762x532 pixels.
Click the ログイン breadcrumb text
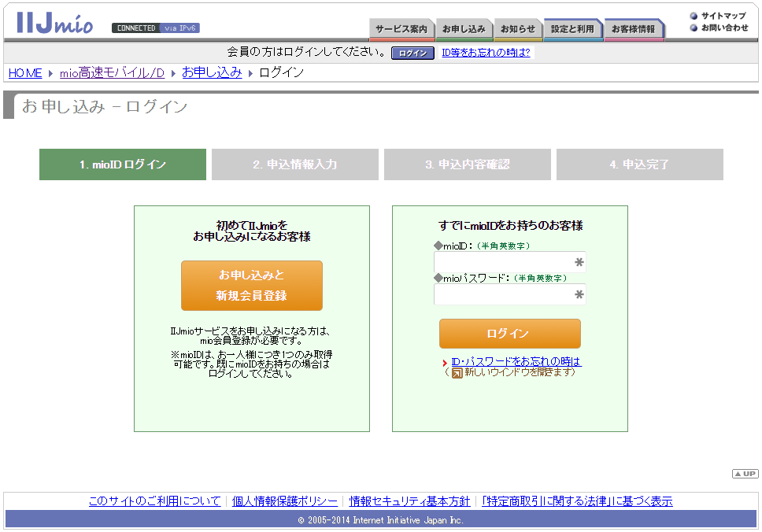click(281, 73)
